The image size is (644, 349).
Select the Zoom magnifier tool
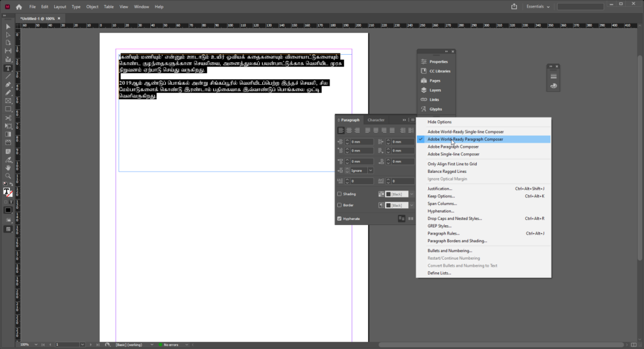click(8, 176)
